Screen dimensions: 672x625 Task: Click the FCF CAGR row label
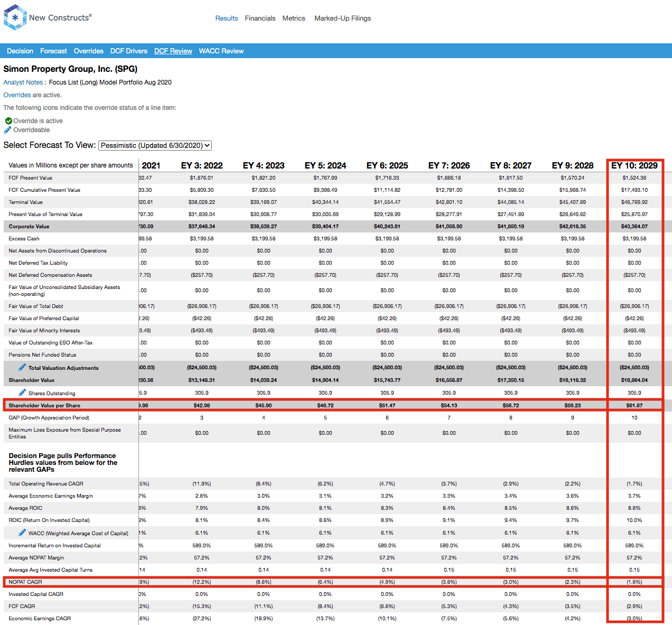point(22,606)
